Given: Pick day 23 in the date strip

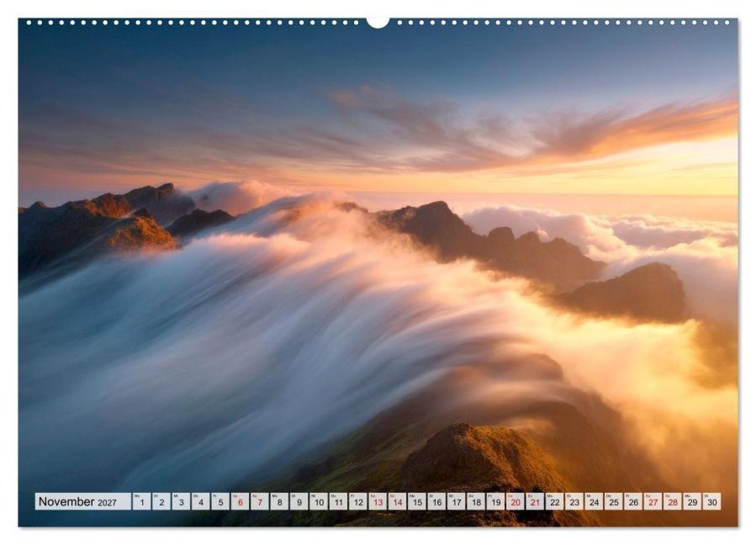Looking at the screenshot, I should tap(574, 501).
